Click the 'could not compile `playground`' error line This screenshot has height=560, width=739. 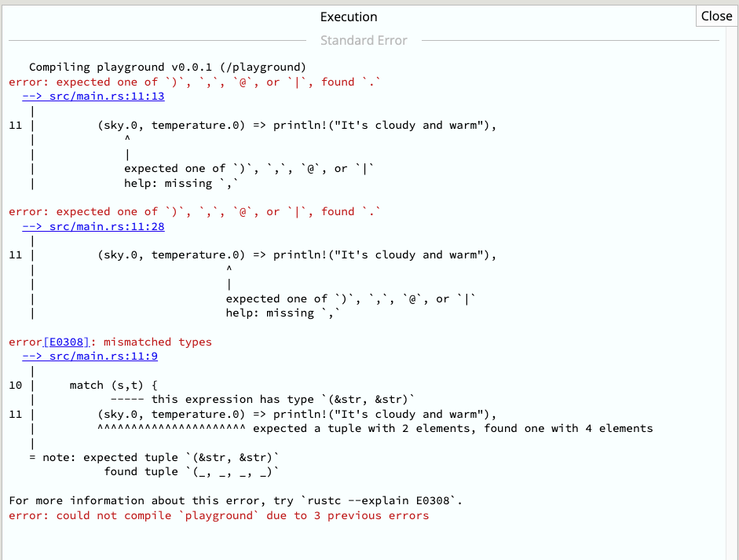(x=218, y=516)
